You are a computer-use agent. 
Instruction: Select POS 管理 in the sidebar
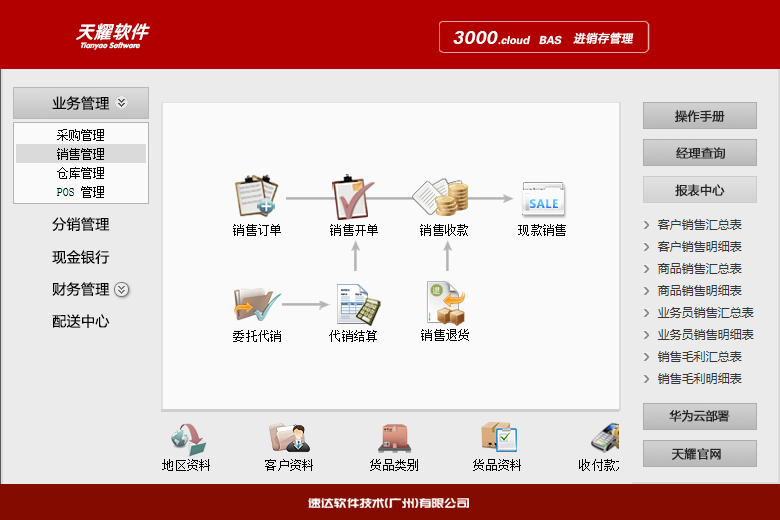[x=81, y=192]
